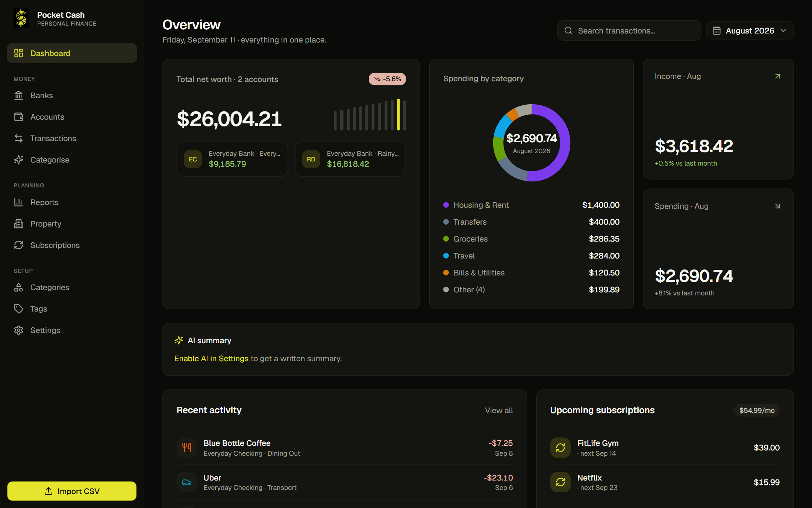The width and height of the screenshot is (812, 508).
Task: Click the Settings gear icon
Action: pyautogui.click(x=18, y=330)
